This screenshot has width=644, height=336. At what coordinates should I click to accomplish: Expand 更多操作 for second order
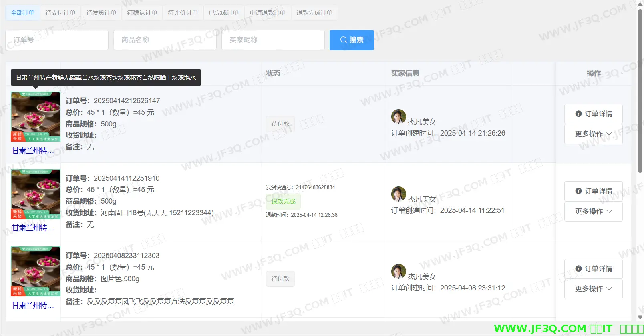point(593,212)
